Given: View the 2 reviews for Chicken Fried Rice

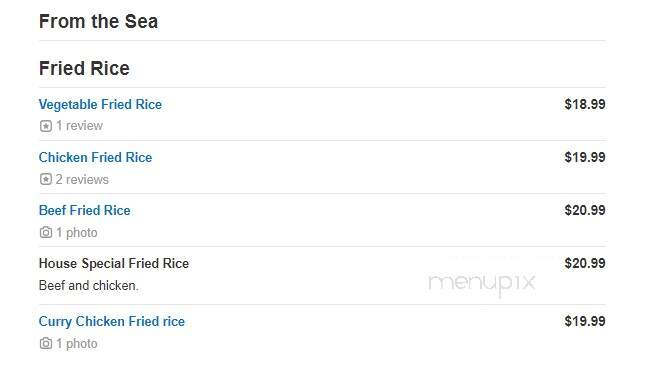Looking at the screenshot, I should [82, 180].
